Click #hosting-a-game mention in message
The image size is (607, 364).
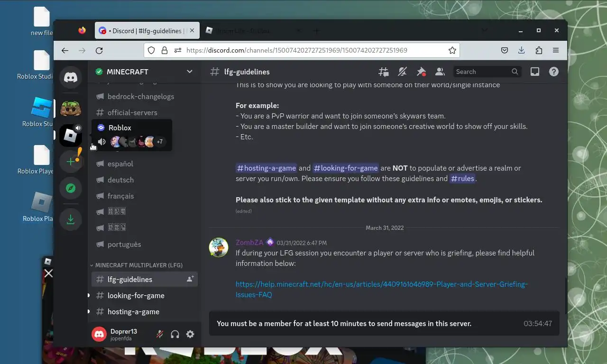click(266, 168)
